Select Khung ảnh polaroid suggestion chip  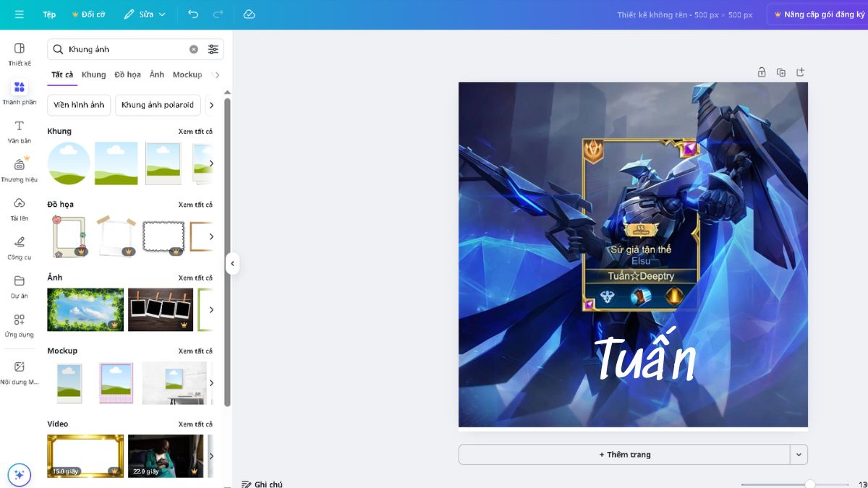click(158, 105)
